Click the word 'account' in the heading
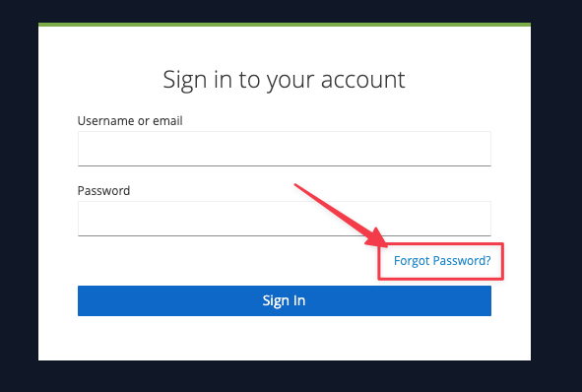The height and width of the screenshot is (392, 582). click(363, 80)
